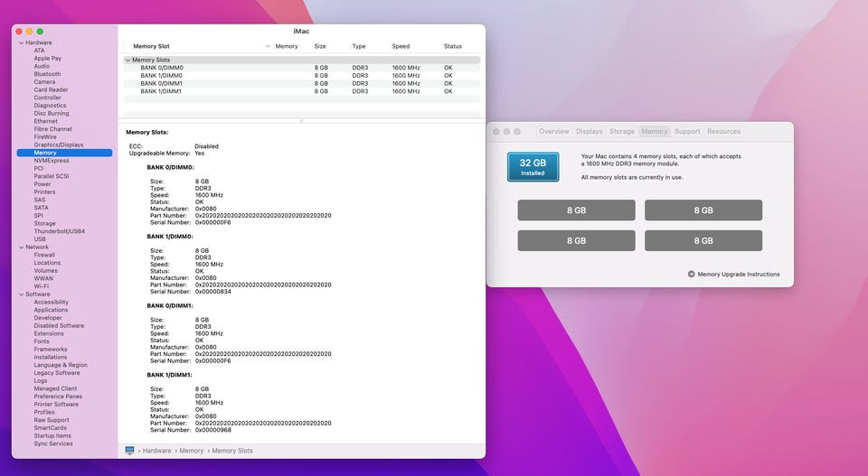
Task: Switch to the Support tab
Action: 687,132
